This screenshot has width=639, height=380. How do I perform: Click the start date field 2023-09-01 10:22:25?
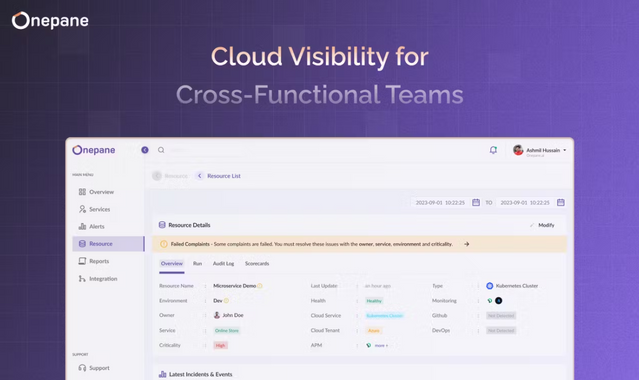pos(440,203)
